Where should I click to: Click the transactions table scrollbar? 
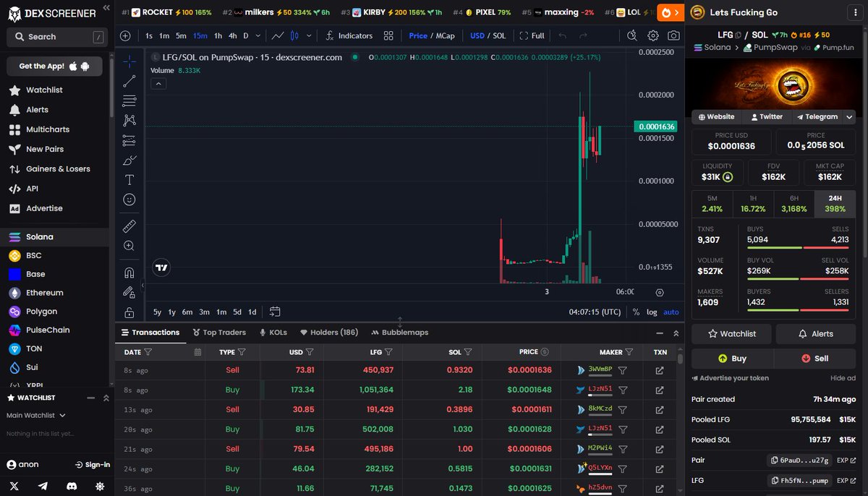pos(681,357)
